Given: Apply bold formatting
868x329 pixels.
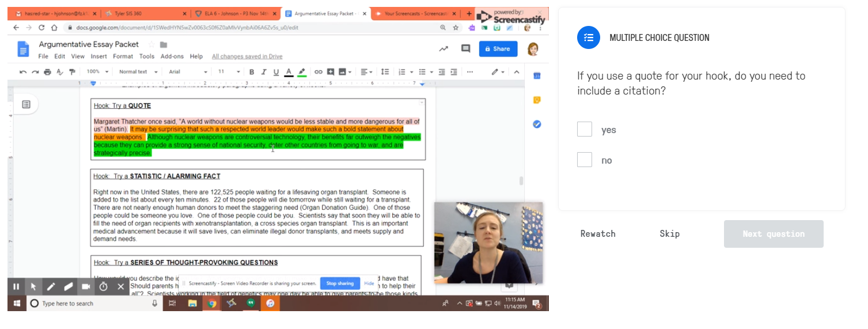Looking at the screenshot, I should tap(252, 72).
